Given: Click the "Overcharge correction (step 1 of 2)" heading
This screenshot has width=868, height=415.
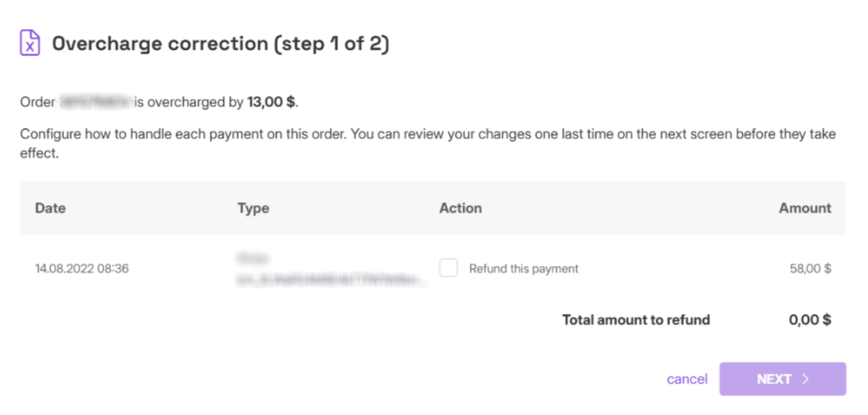Looking at the screenshot, I should coord(220,44).
